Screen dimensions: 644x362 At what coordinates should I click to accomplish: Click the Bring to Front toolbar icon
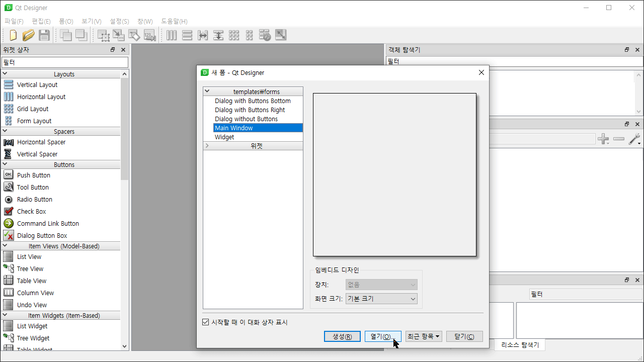[x=66, y=35]
